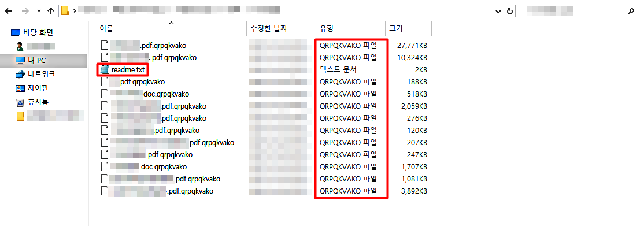Click the file icon of the 247KB file
This screenshot has height=226, width=644.
104,155
